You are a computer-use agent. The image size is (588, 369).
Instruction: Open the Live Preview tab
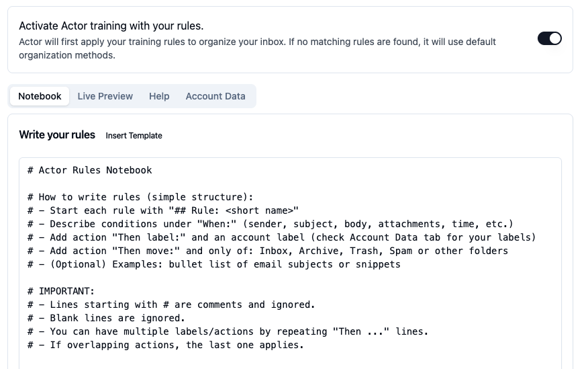coord(105,96)
